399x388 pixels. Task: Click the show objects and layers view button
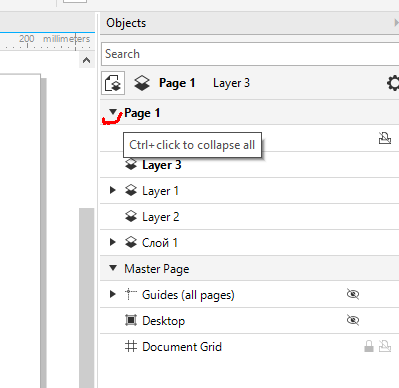[113, 83]
